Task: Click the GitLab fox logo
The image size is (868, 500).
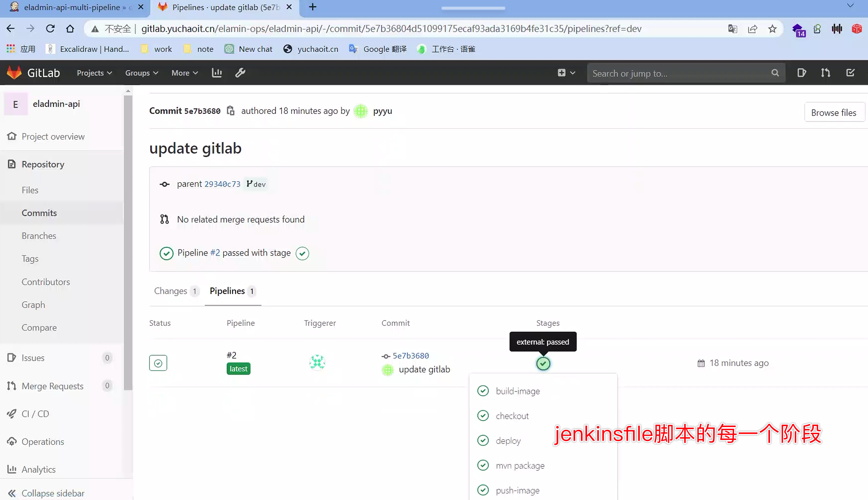Action: tap(14, 73)
